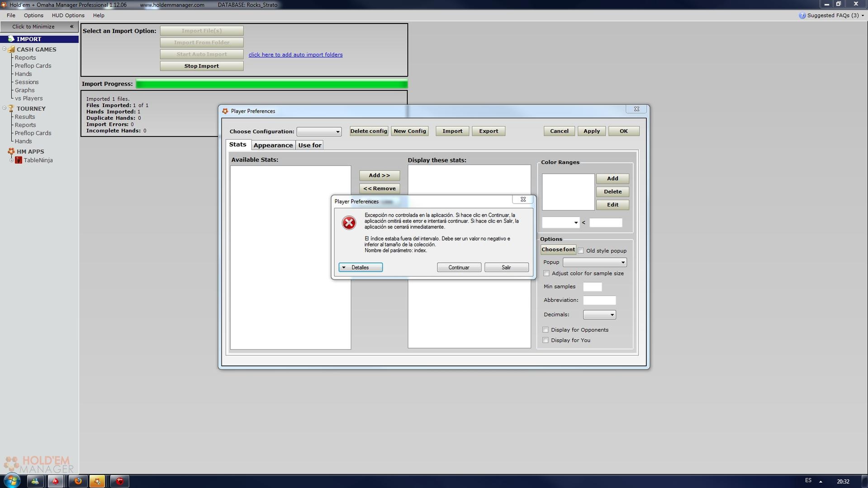
Task: Click Salir to exit the application
Action: [506, 267]
